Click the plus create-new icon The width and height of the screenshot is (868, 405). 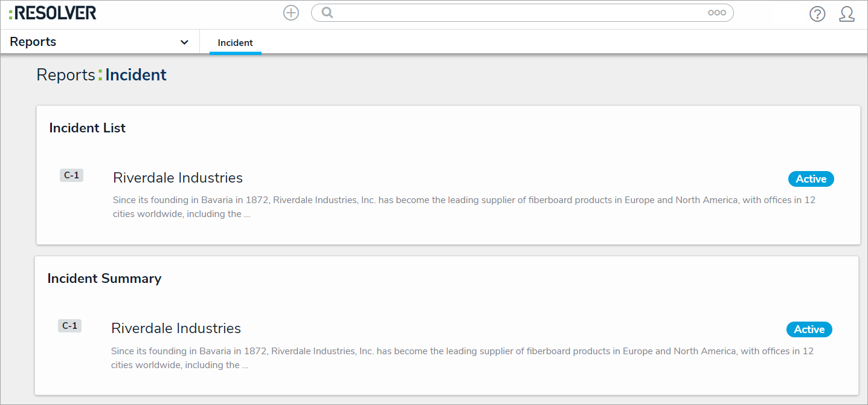(x=291, y=13)
